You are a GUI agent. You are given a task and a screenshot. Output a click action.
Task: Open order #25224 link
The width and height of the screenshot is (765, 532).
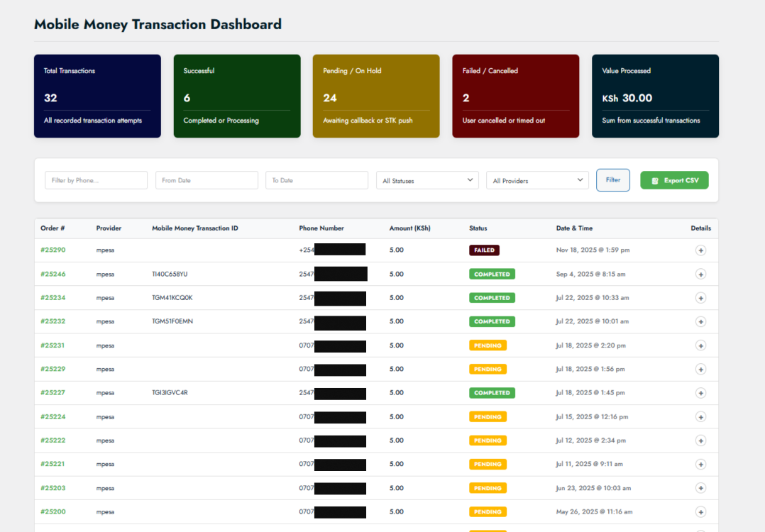pyautogui.click(x=53, y=417)
